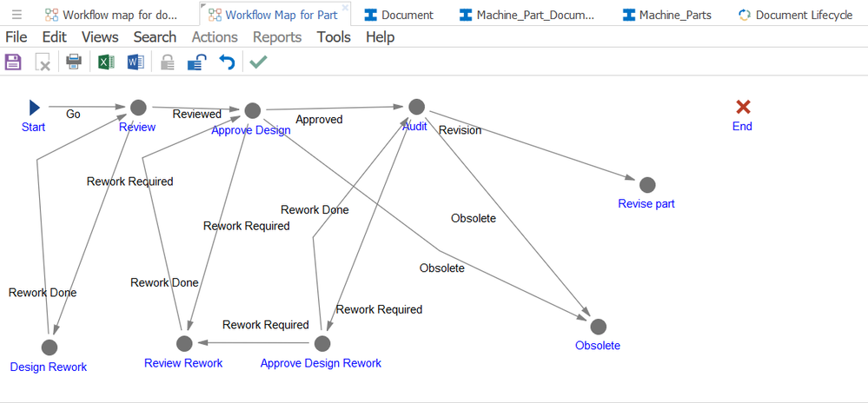Open the File menu
868x403 pixels.
[17, 36]
